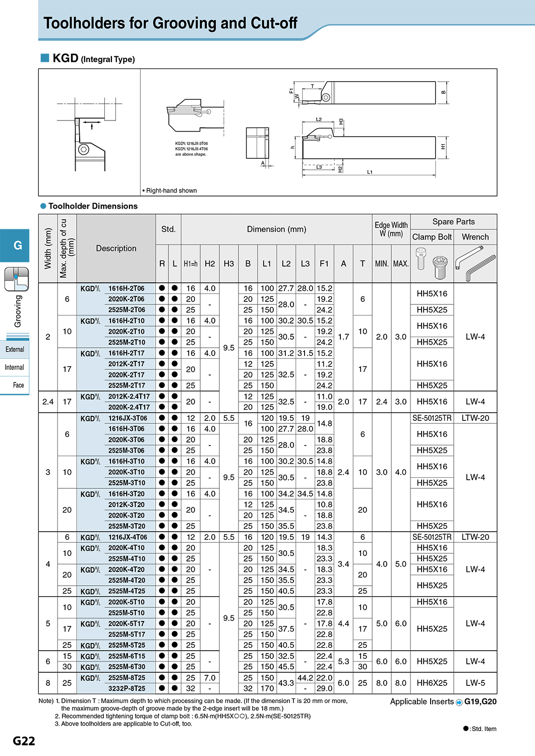Screen dimensions: 535x756
Task: Select the Internal tab
Action: 15,367
